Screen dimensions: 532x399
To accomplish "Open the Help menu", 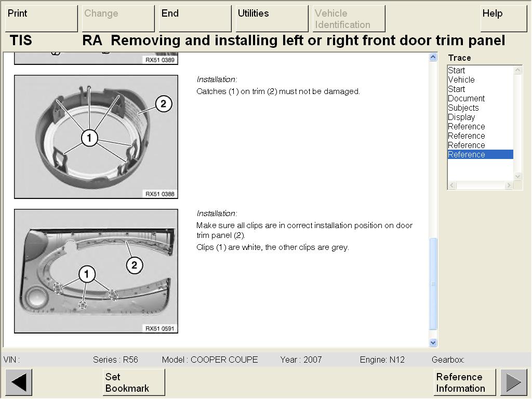I will pyautogui.click(x=503, y=19).
